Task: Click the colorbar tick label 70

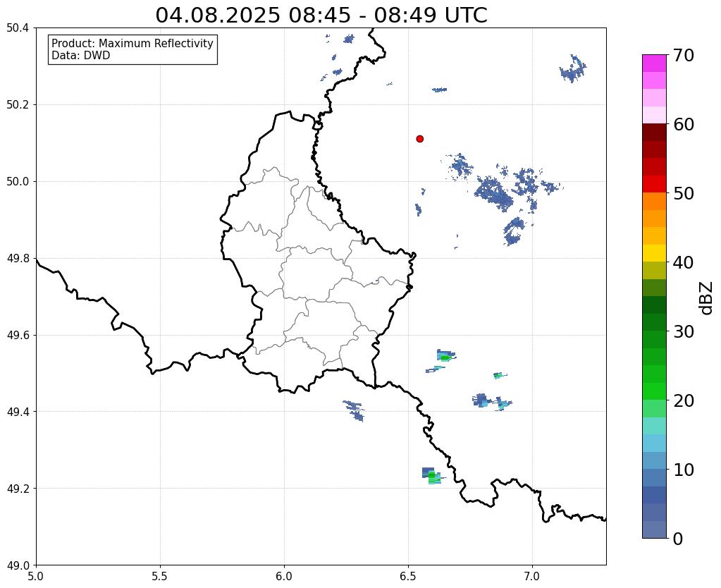Action: click(684, 55)
